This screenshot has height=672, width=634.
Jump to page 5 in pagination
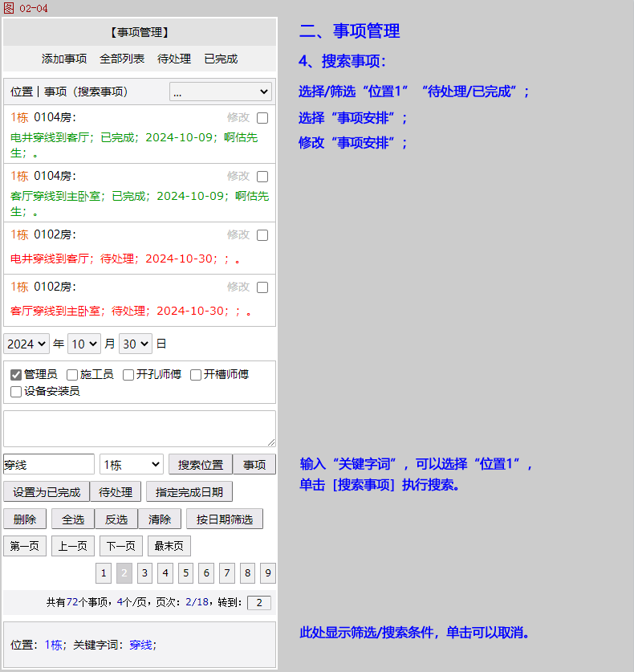coord(186,573)
